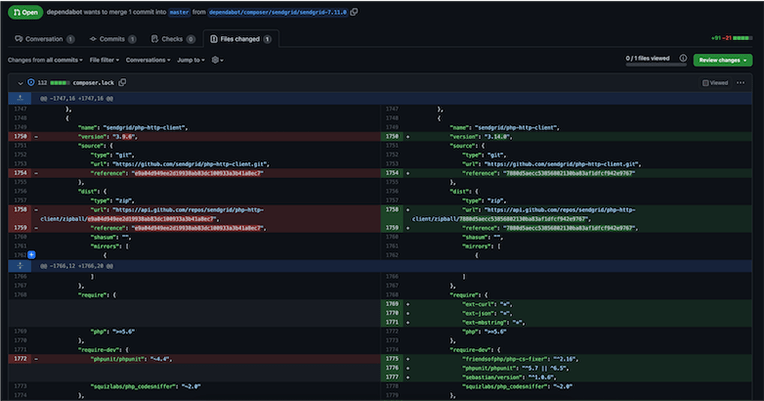Click left line number 1750
Viewport: 764px width, 401px height.
20,136
